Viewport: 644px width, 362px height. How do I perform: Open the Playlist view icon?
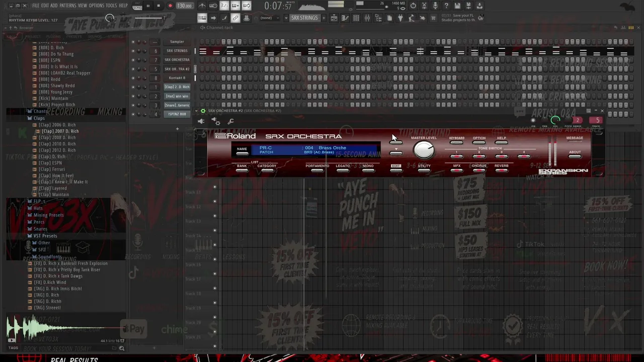coord(334,18)
